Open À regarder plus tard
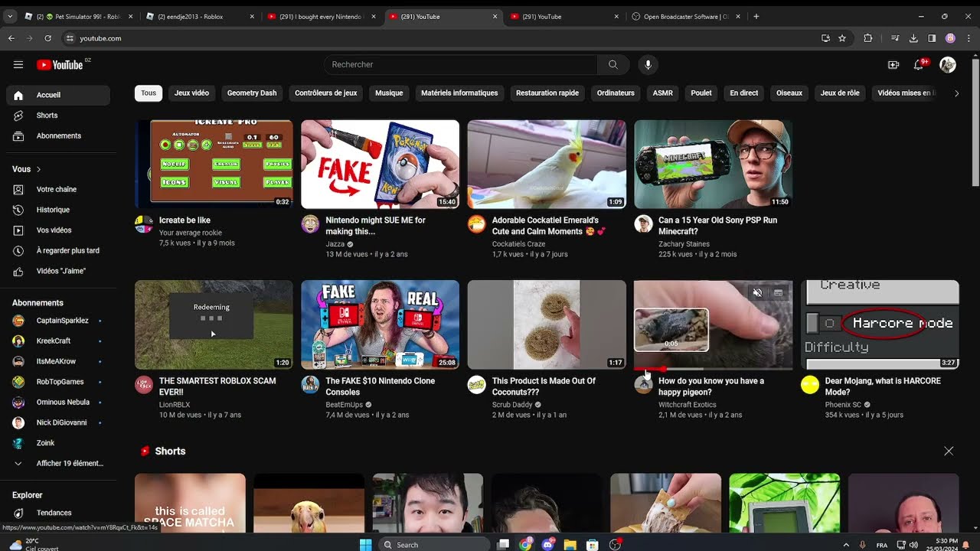This screenshot has width=980, height=551. tap(58, 250)
